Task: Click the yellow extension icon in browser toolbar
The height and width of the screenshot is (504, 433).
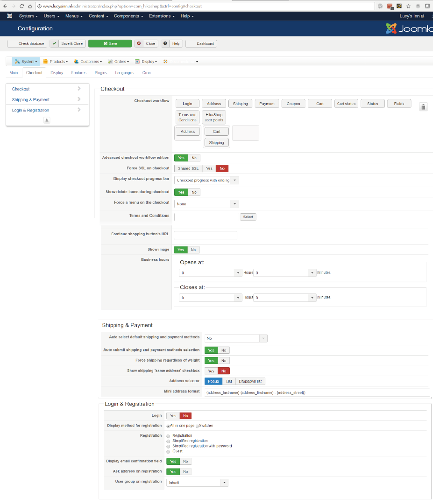Action: [399, 6]
